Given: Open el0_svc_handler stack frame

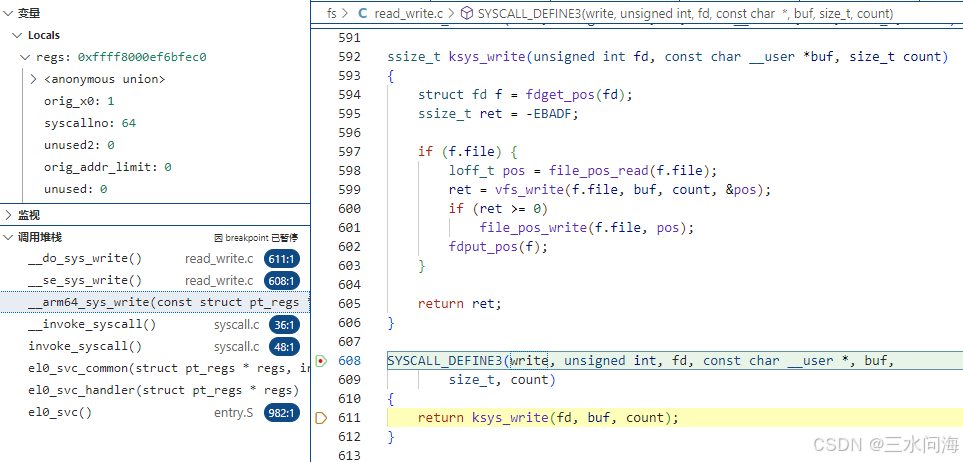Looking at the screenshot, I should [155, 390].
